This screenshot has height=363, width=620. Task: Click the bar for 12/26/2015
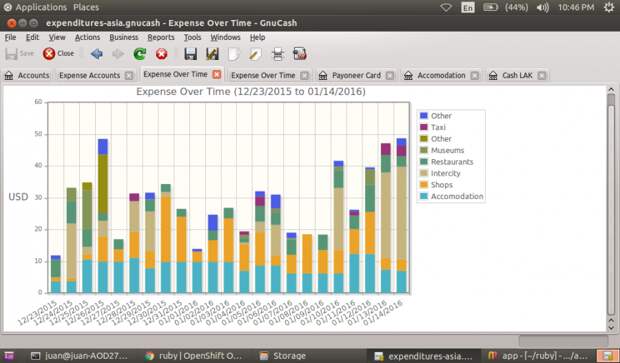[103, 216]
